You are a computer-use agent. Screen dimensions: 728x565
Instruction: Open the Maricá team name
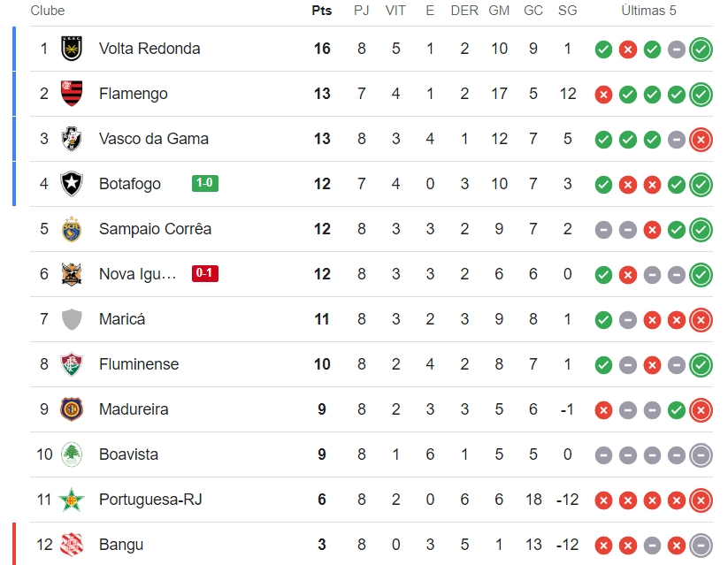(x=122, y=319)
